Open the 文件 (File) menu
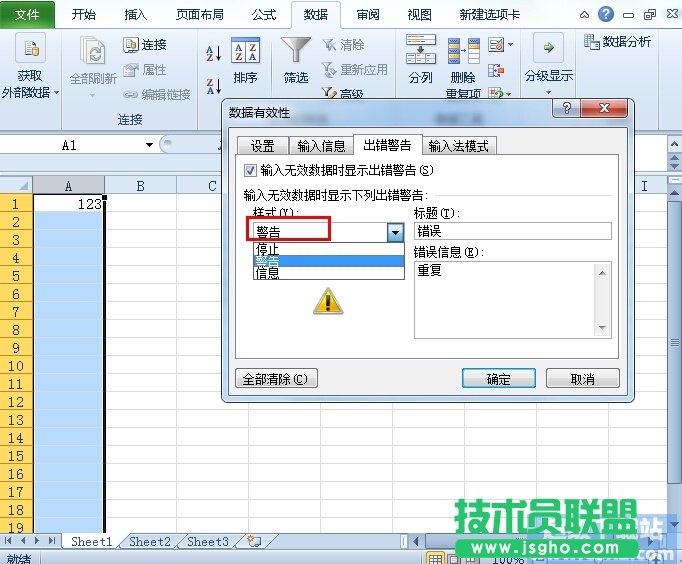This screenshot has height=564, width=682. (x=28, y=15)
